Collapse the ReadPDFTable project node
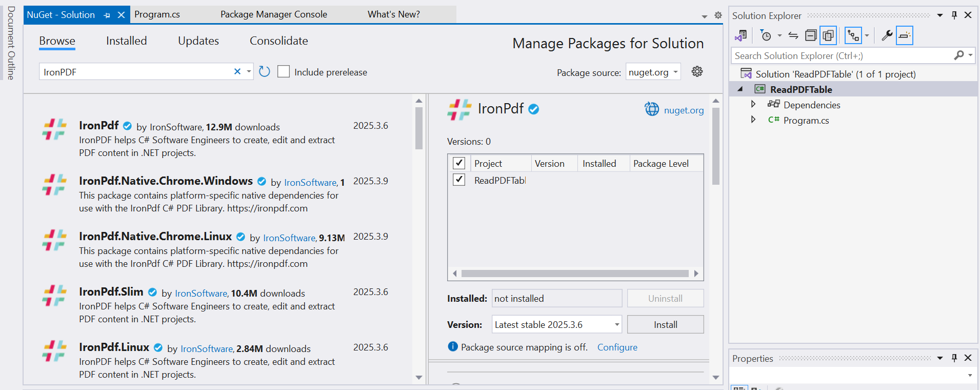 click(x=740, y=89)
